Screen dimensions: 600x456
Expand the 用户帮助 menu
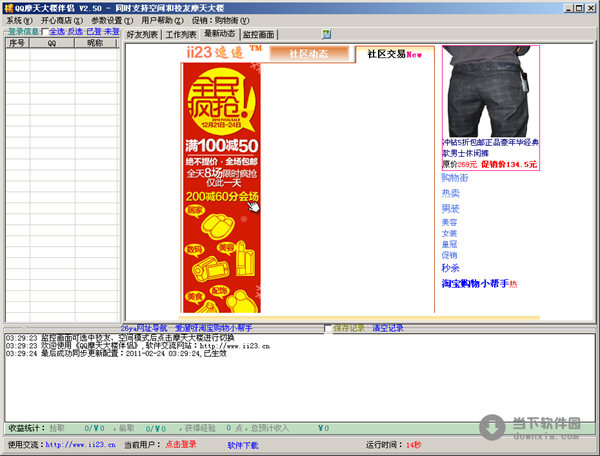[x=161, y=20]
